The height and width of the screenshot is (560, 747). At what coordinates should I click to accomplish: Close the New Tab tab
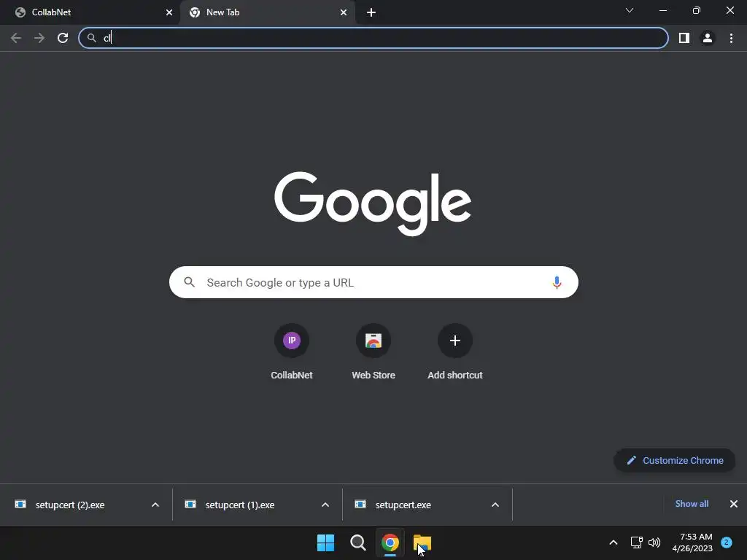[344, 12]
